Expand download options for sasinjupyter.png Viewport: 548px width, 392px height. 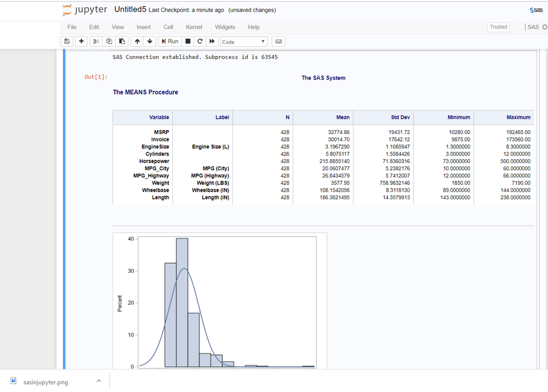click(99, 381)
